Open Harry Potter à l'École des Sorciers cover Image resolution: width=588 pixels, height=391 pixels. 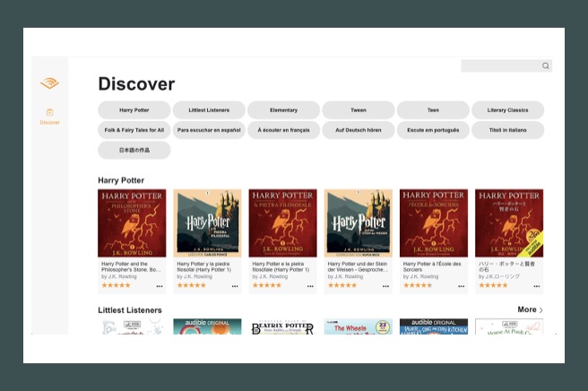[x=434, y=223]
